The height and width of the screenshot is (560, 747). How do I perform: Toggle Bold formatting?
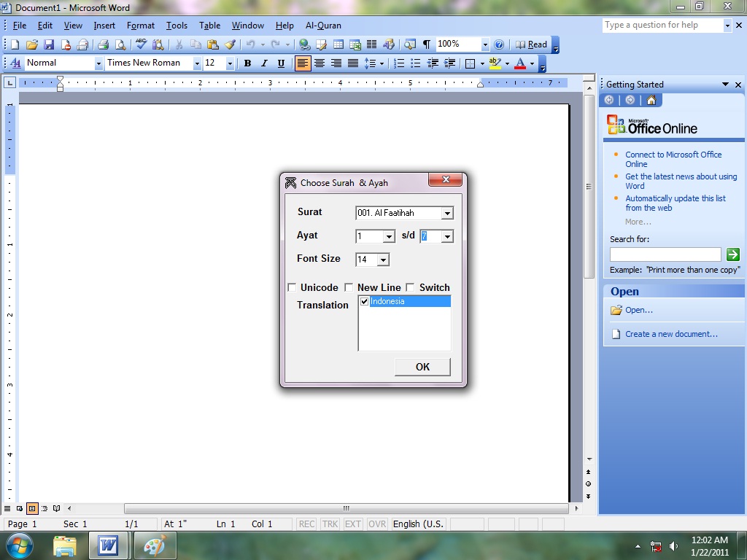247,63
